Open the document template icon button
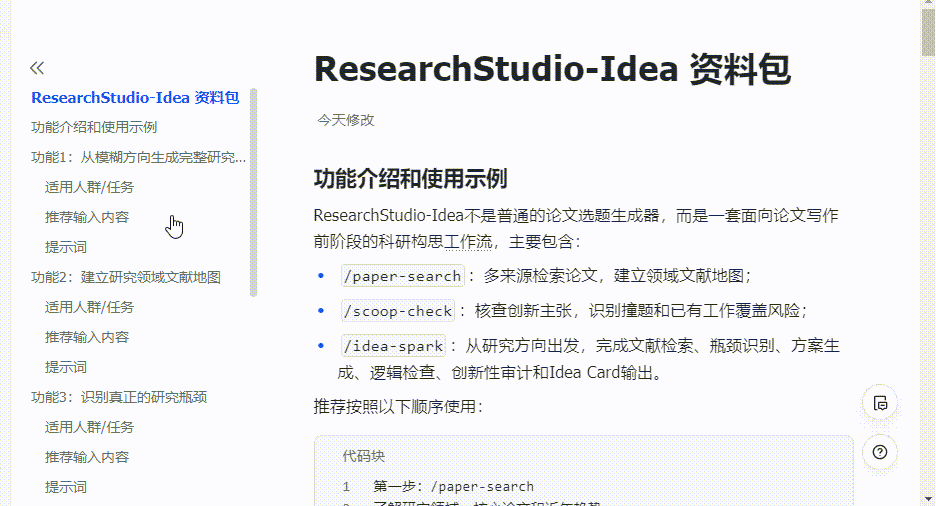Viewport: 936px width, 506px height. coord(880,403)
